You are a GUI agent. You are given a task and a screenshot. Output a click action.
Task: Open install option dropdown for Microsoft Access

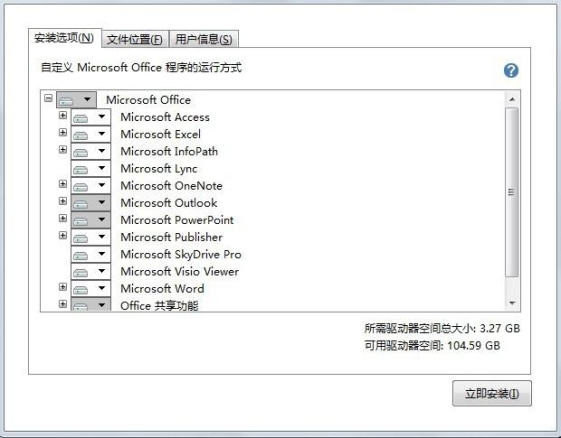[x=91, y=117]
